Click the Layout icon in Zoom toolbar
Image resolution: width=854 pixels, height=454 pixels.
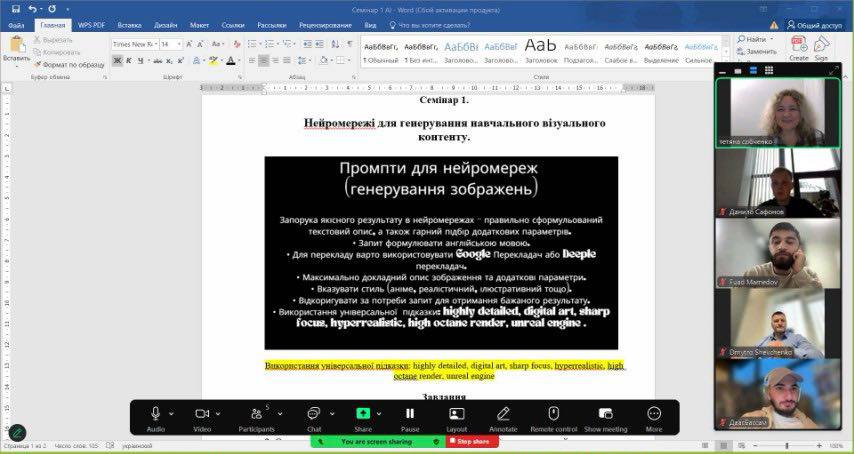(457, 413)
